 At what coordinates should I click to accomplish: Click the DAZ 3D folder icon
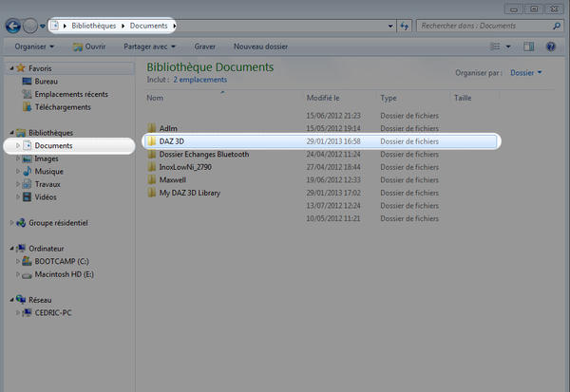coord(152,141)
